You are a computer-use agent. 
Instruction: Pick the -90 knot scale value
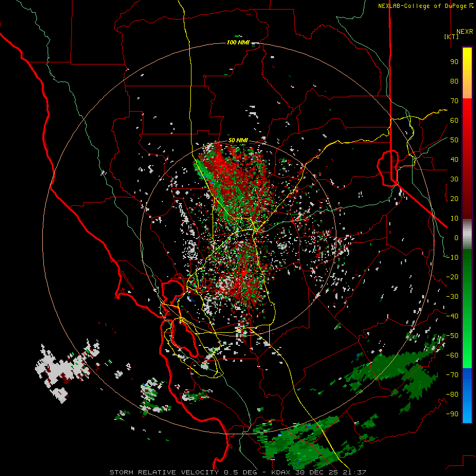[x=452, y=414]
